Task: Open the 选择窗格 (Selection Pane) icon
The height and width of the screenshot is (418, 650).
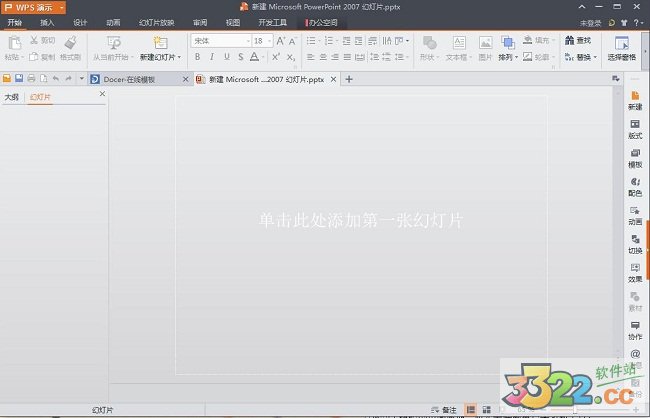Action: coord(622,43)
